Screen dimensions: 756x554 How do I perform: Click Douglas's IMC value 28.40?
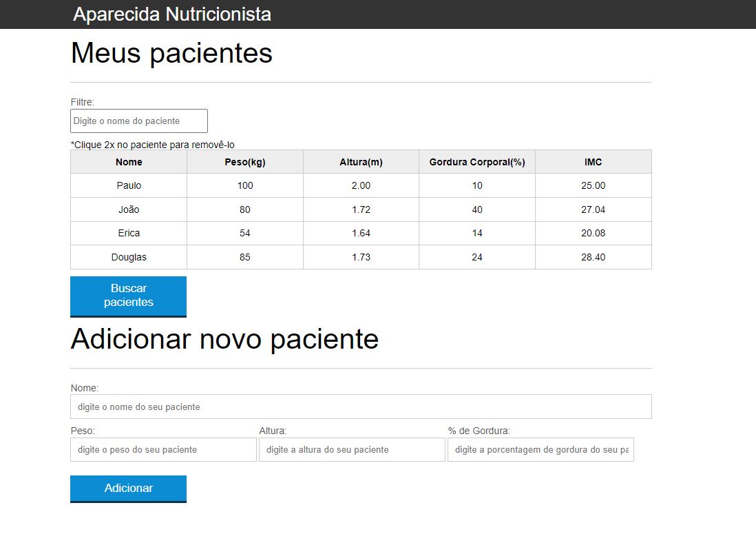tap(593, 257)
